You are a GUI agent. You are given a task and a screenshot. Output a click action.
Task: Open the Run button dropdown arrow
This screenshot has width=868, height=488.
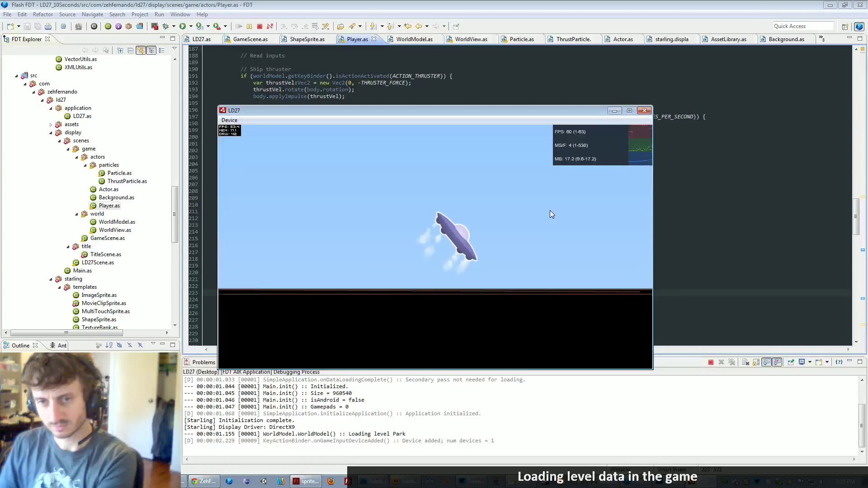pyautogui.click(x=191, y=26)
